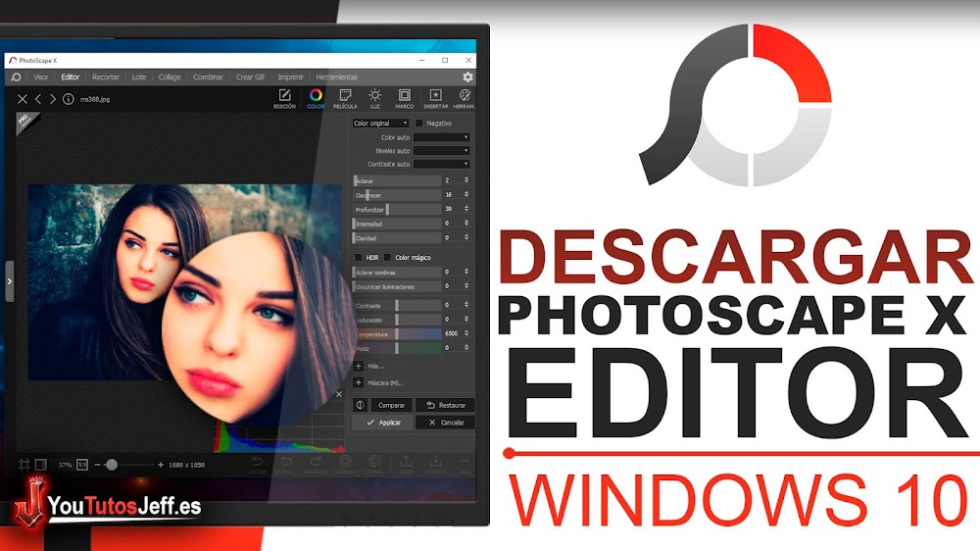Switch to the Editor tab
The image size is (980, 551).
[70, 76]
